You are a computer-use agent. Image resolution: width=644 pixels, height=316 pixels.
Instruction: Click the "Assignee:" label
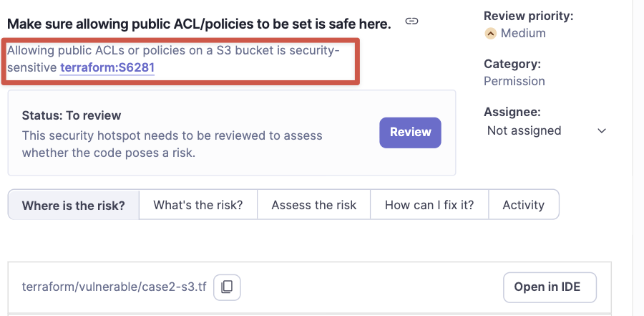512,112
